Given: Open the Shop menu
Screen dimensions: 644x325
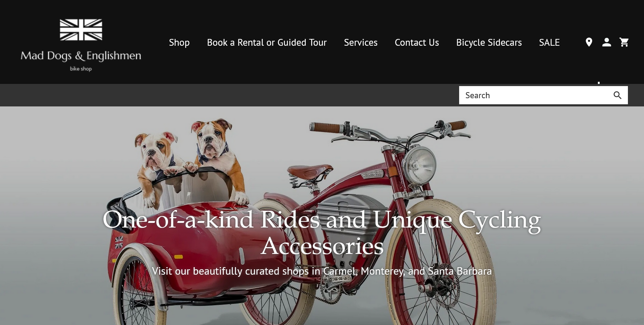Looking at the screenshot, I should (179, 42).
